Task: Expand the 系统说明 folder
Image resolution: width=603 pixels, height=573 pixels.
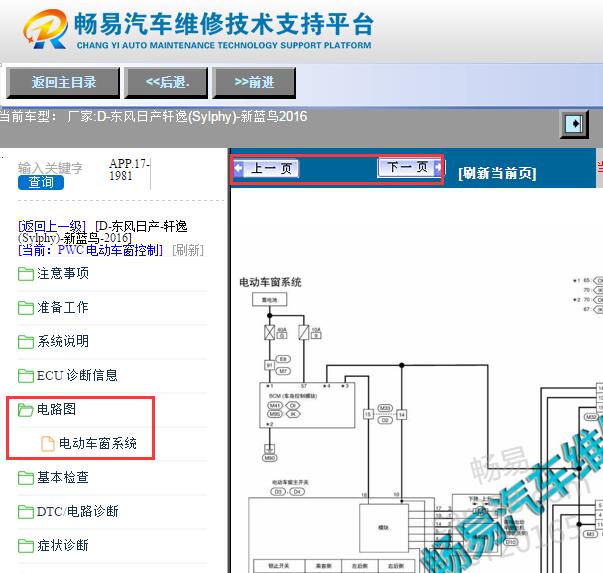Action: pos(63,341)
